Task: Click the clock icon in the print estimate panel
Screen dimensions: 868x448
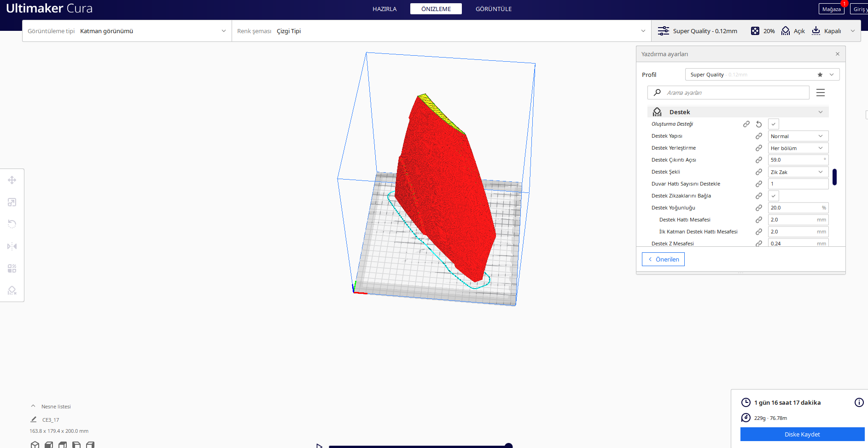Action: pos(746,402)
